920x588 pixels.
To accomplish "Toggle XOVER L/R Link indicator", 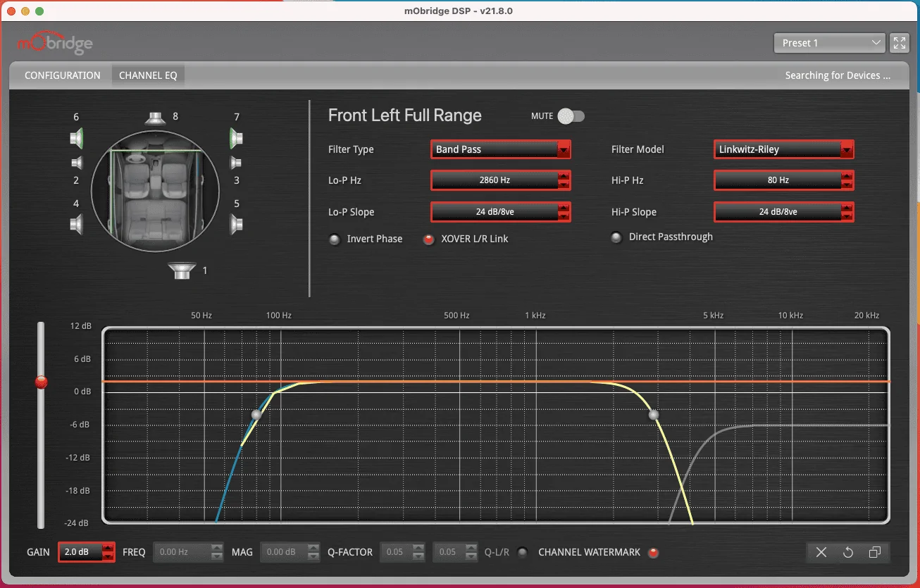I will point(428,239).
